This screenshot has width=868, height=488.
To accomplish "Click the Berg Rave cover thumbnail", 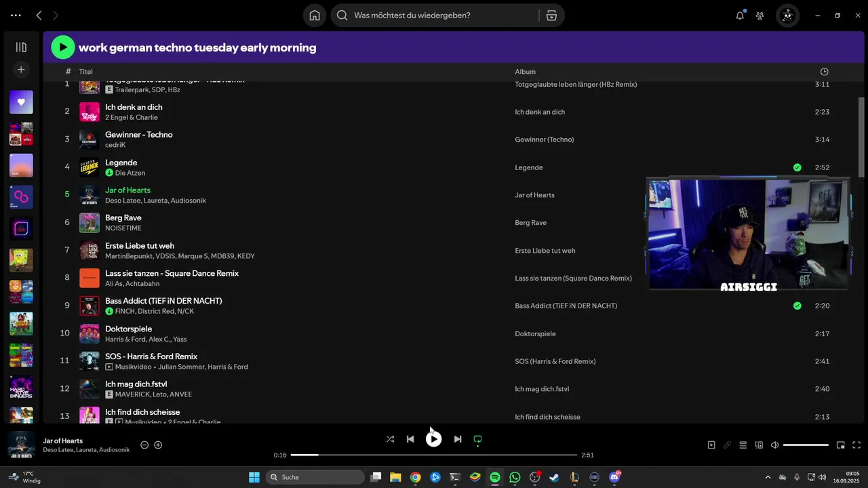I will (90, 222).
